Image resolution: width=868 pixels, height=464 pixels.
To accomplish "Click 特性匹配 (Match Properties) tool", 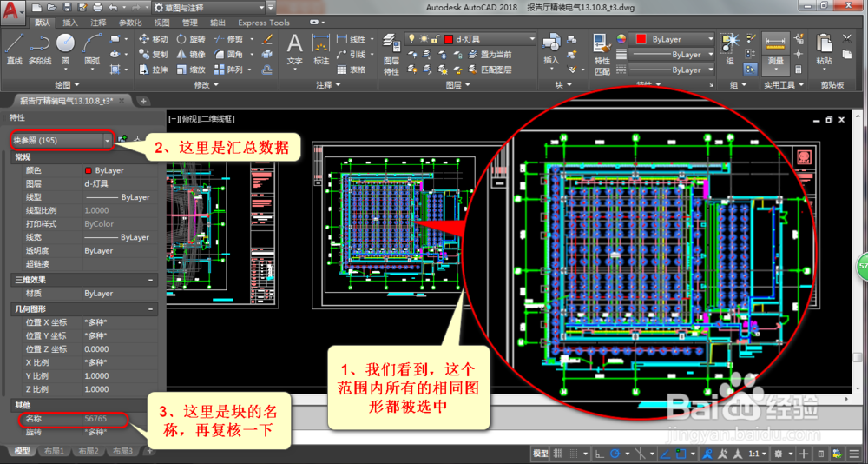I will point(602,55).
